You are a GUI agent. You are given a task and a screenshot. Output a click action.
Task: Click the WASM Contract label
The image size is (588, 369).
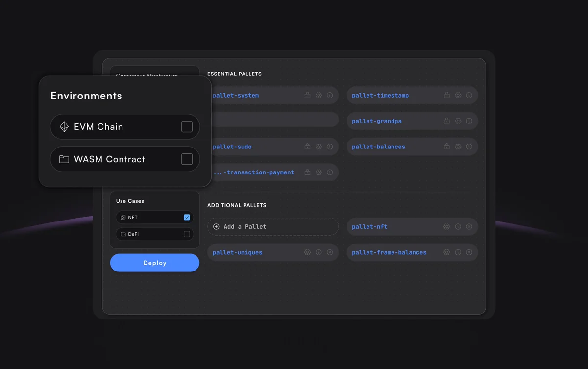coord(110,159)
